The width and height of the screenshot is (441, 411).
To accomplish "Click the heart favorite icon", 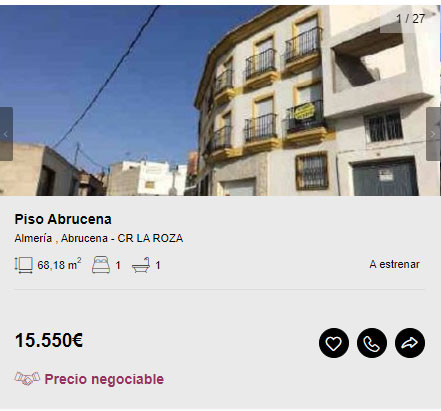I will coord(334,343).
